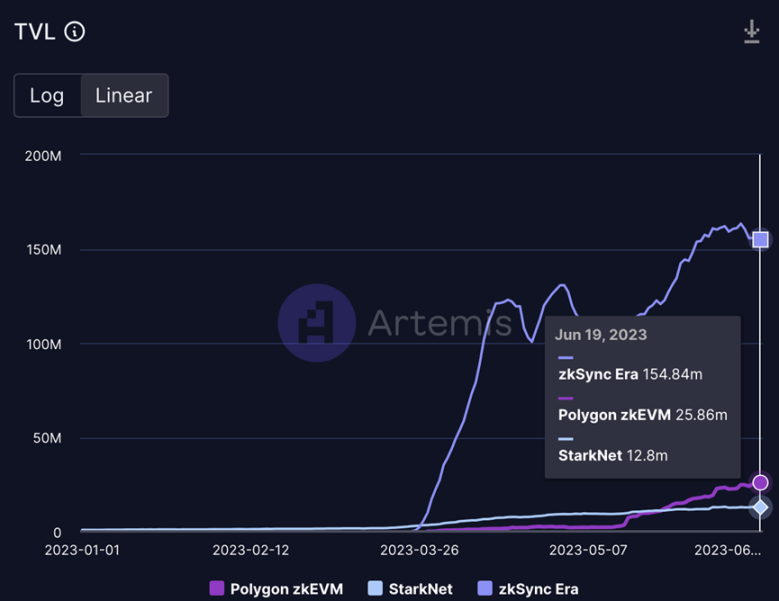Screen dimensions: 779x601
Task: Click the TVL chart title
Action: click(34, 32)
